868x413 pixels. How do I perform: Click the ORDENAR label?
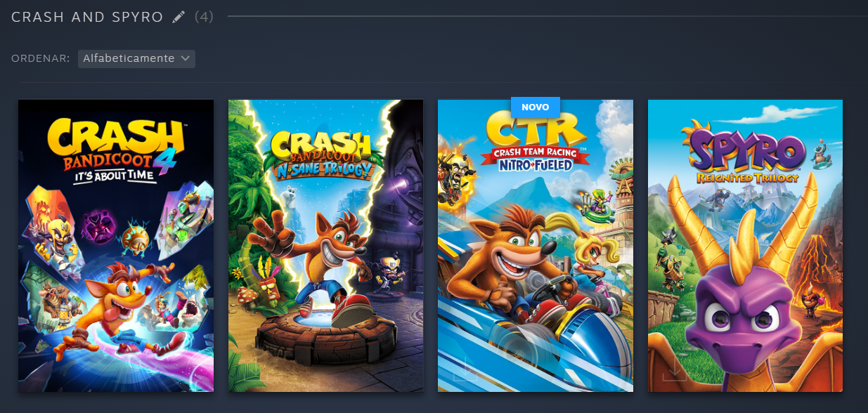tap(41, 58)
